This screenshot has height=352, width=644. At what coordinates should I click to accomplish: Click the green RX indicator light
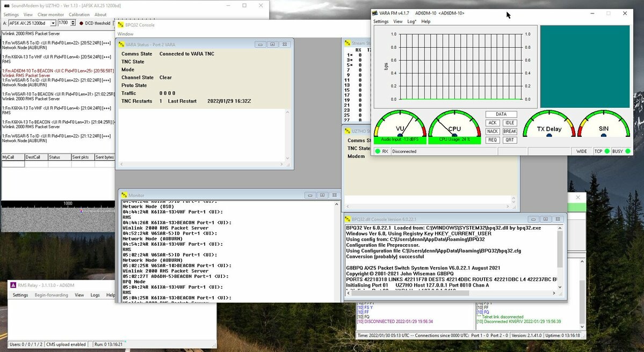378,151
